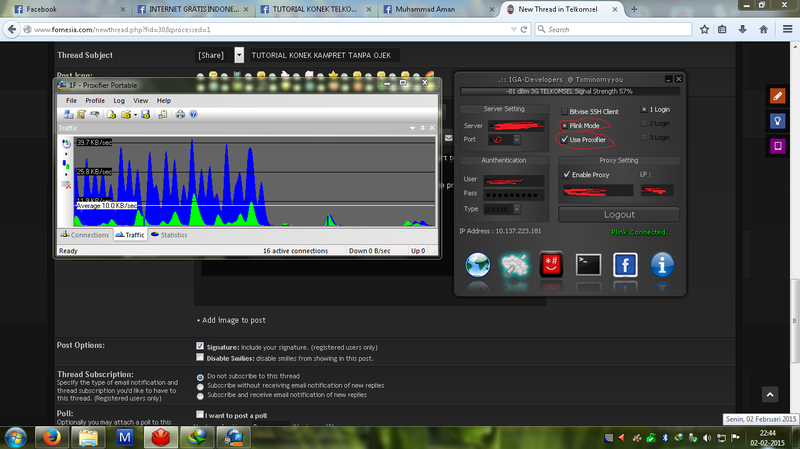Click the Proxy Servers toolbar icon in Proxifier

(x=68, y=114)
